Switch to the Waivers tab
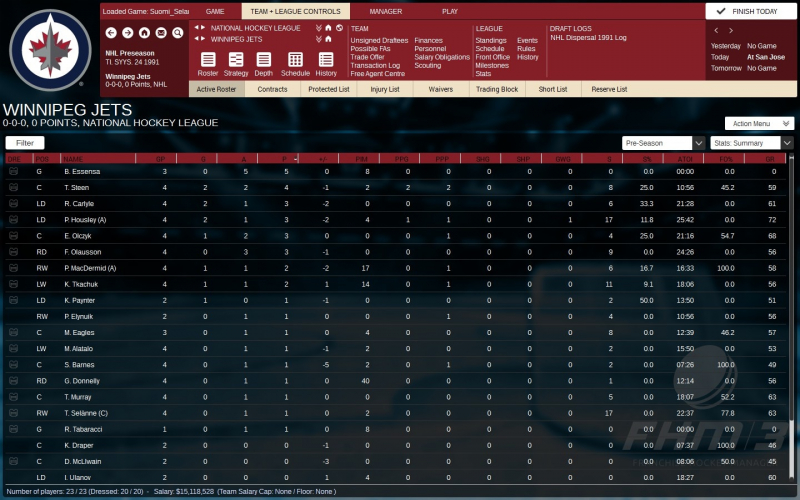 (x=441, y=89)
